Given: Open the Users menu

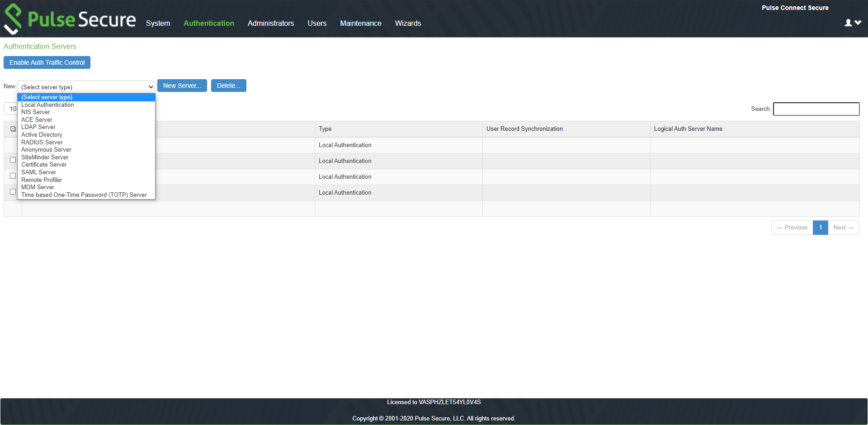Looking at the screenshot, I should pyautogui.click(x=317, y=23).
